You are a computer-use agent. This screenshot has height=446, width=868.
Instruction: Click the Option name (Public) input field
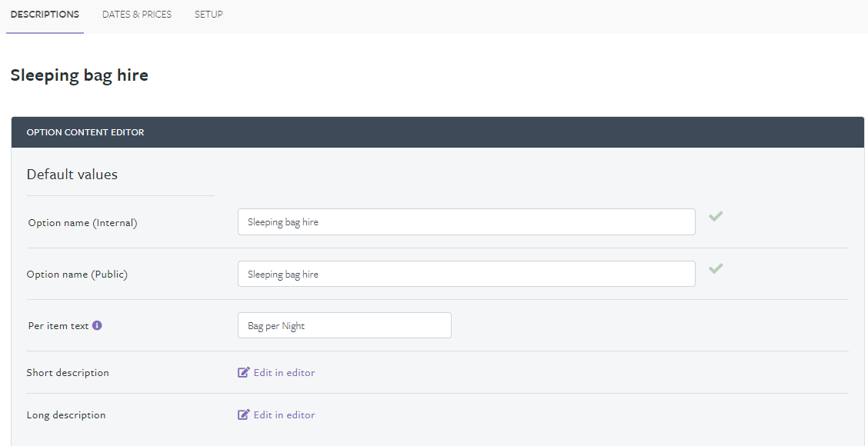(466, 274)
